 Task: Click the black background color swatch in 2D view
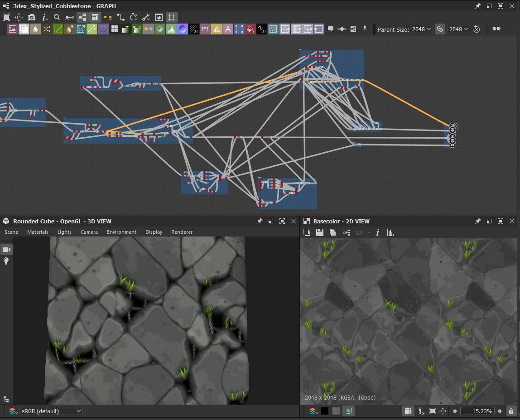point(324,411)
